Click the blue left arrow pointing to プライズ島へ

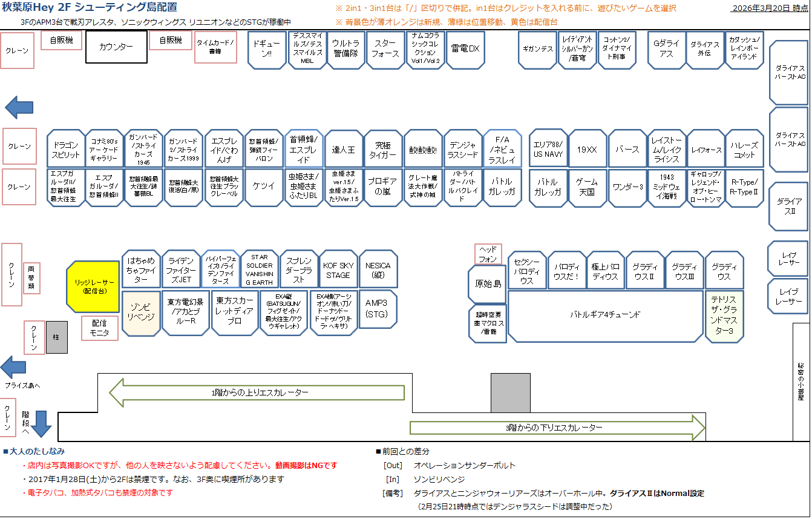pyautogui.click(x=14, y=368)
